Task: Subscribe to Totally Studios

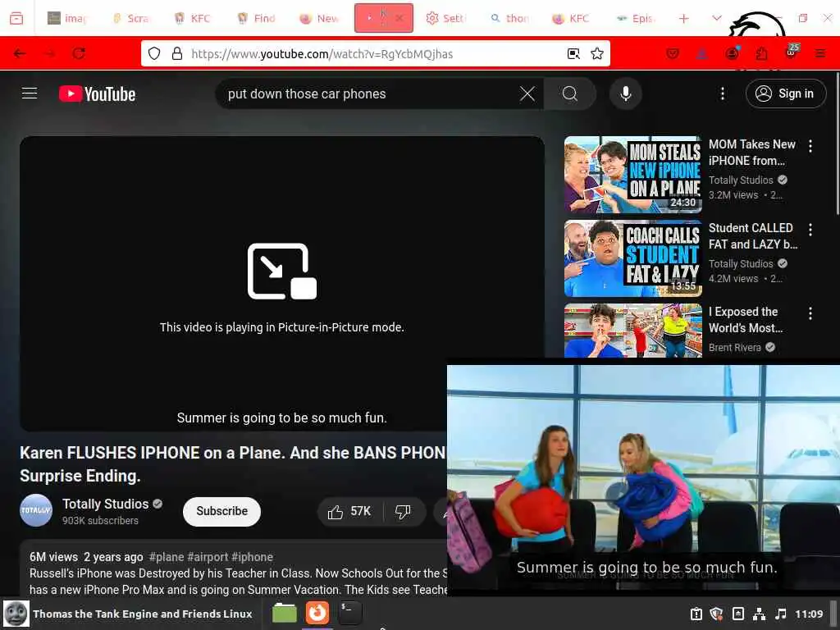Action: pyautogui.click(x=221, y=512)
